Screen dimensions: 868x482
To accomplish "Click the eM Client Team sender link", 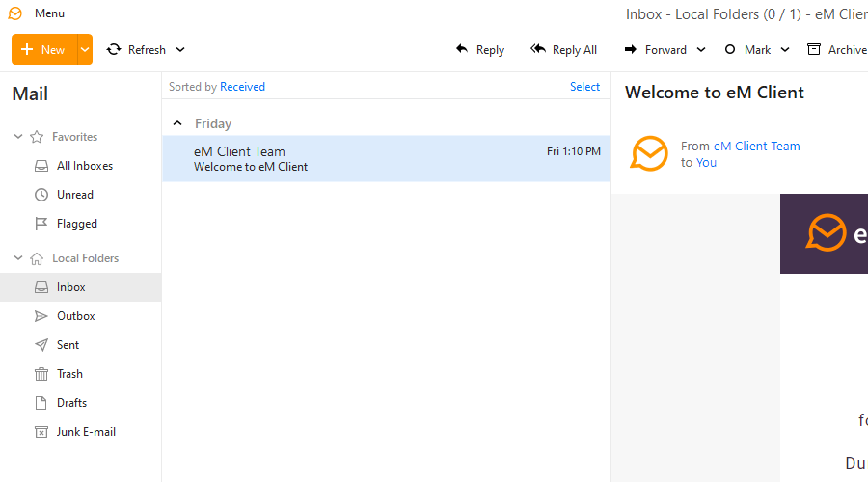I will click(x=757, y=147).
